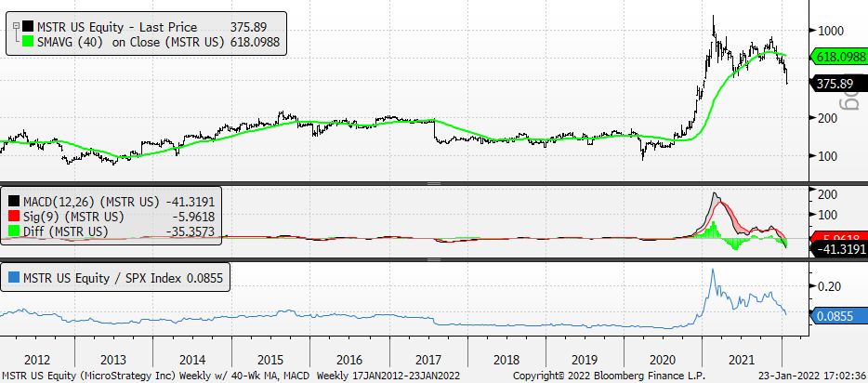Click the 0.20 label on ratio axis
The width and height of the screenshot is (868, 383).
point(830,286)
